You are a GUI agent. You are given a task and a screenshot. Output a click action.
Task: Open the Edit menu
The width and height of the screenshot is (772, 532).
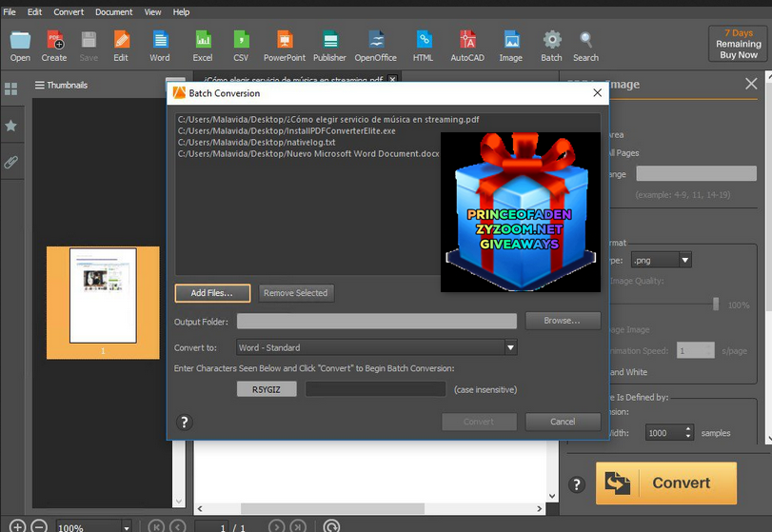(x=34, y=11)
